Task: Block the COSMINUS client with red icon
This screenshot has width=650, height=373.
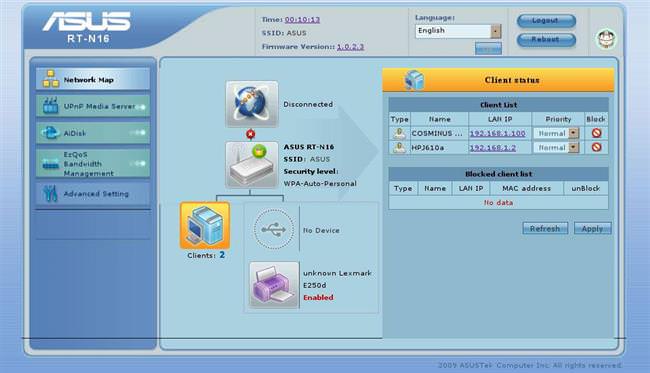Action: 596,133
